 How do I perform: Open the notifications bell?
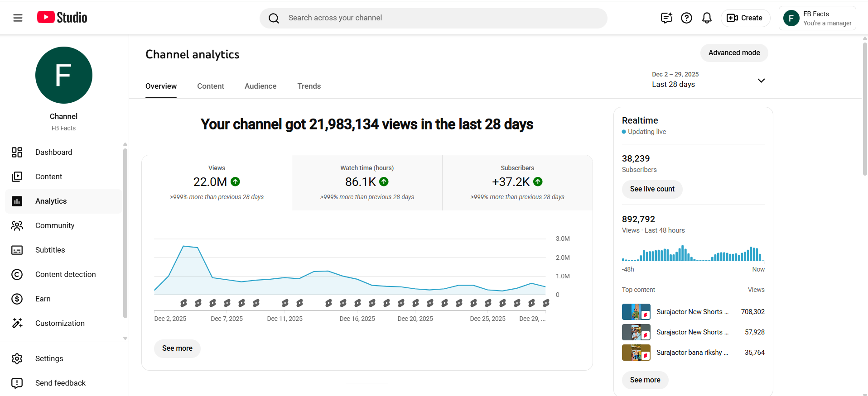click(x=706, y=18)
